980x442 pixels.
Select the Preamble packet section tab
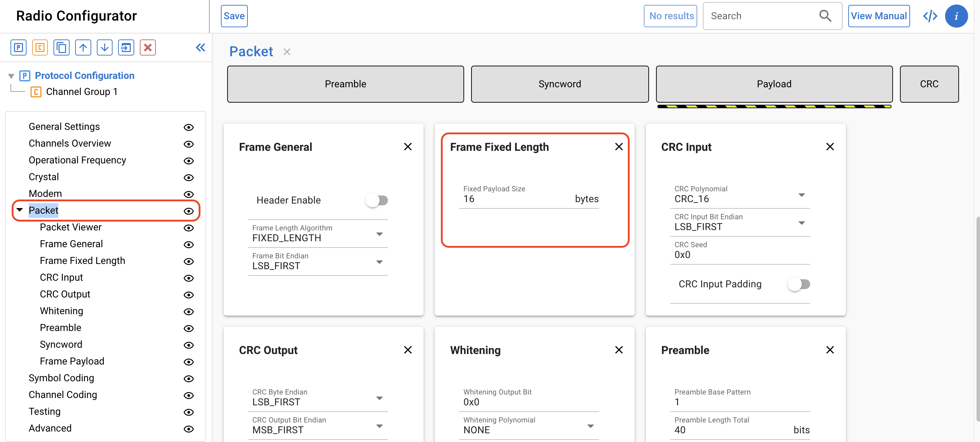(x=345, y=84)
